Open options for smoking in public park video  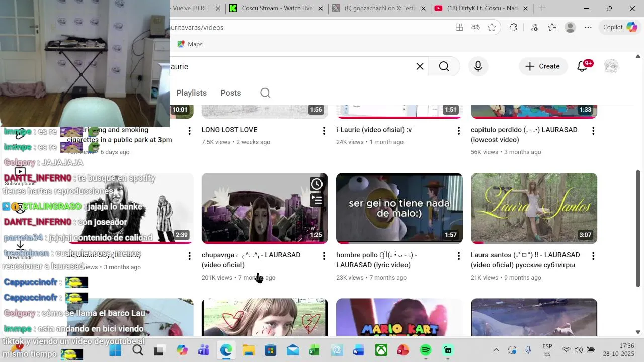pyautogui.click(x=189, y=131)
